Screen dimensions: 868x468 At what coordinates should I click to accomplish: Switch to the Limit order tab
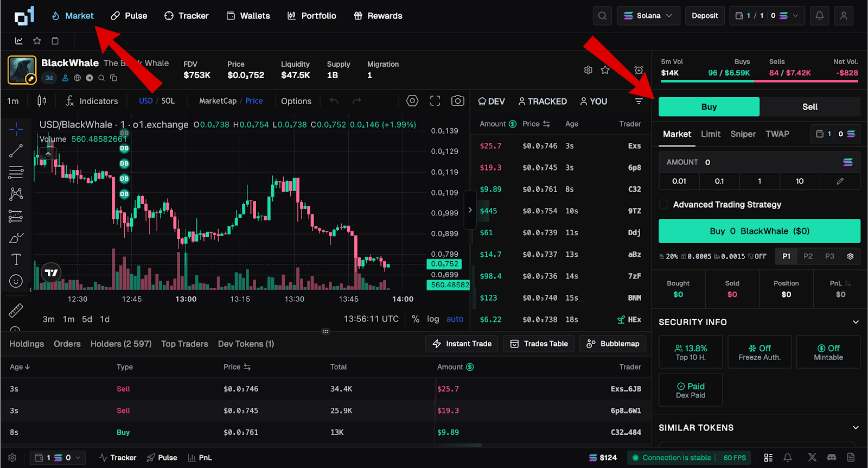pyautogui.click(x=711, y=134)
